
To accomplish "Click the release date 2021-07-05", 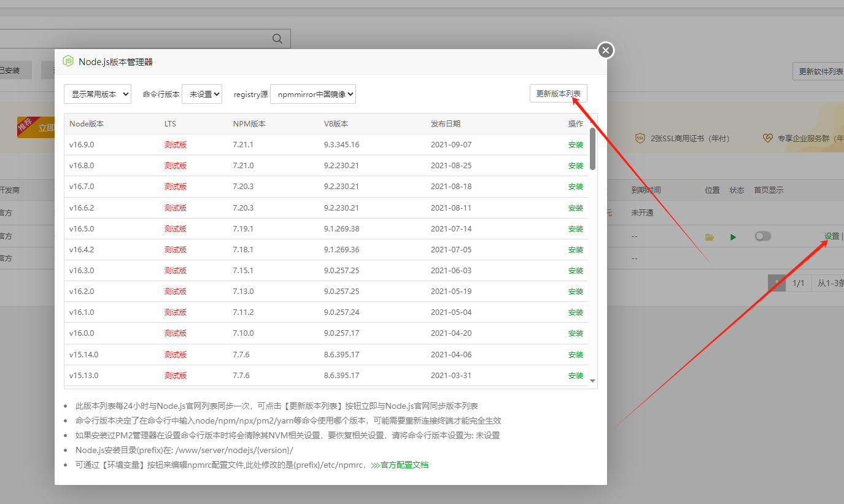I will (x=451, y=250).
